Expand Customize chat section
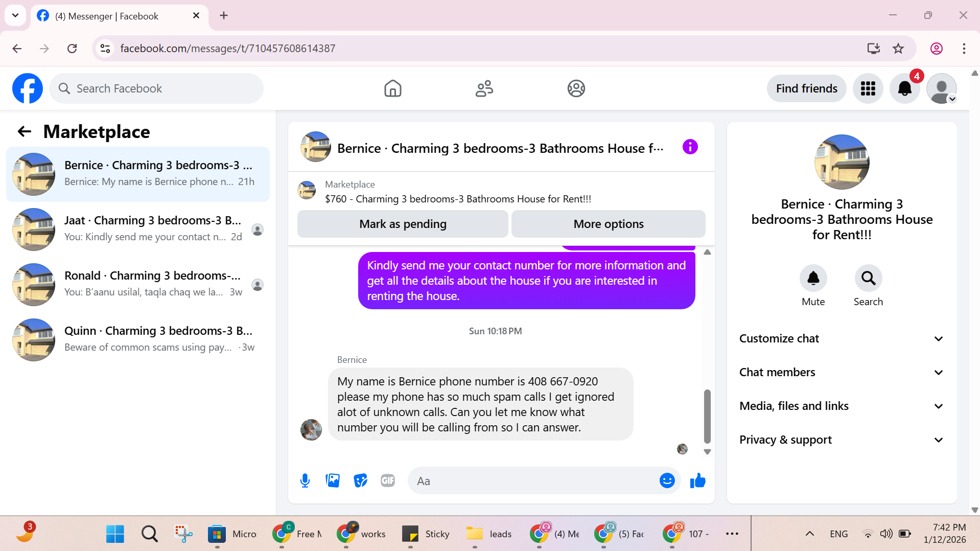Screen dimensions: 980x551 point(841,338)
